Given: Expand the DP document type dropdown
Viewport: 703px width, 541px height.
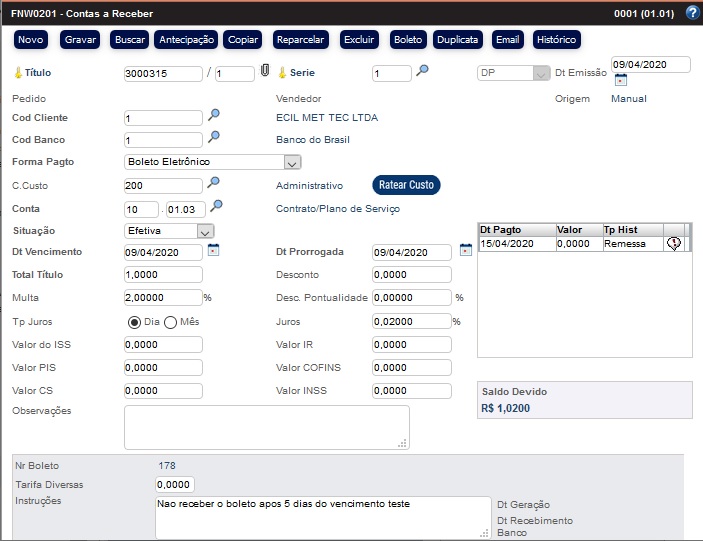Looking at the screenshot, I should point(541,73).
